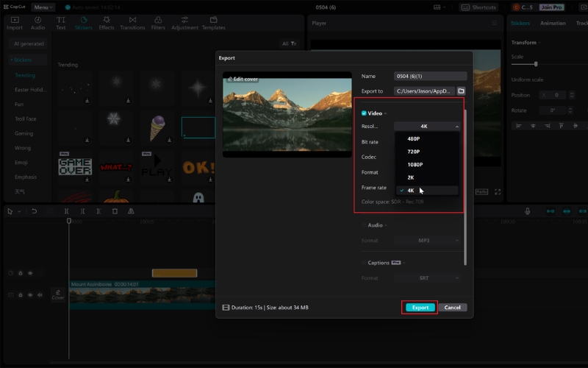The image size is (588, 368).
Task: Click the Mirror flip icon in timeline
Action: (x=131, y=211)
